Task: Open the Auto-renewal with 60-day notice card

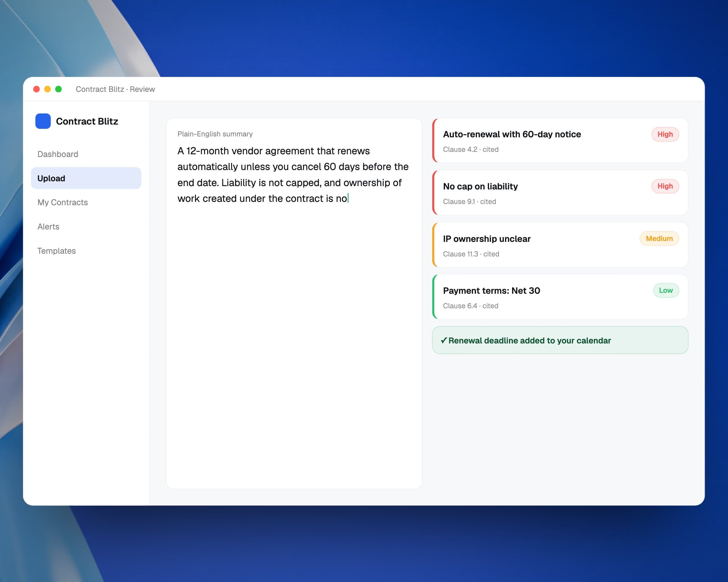Action: (x=560, y=141)
